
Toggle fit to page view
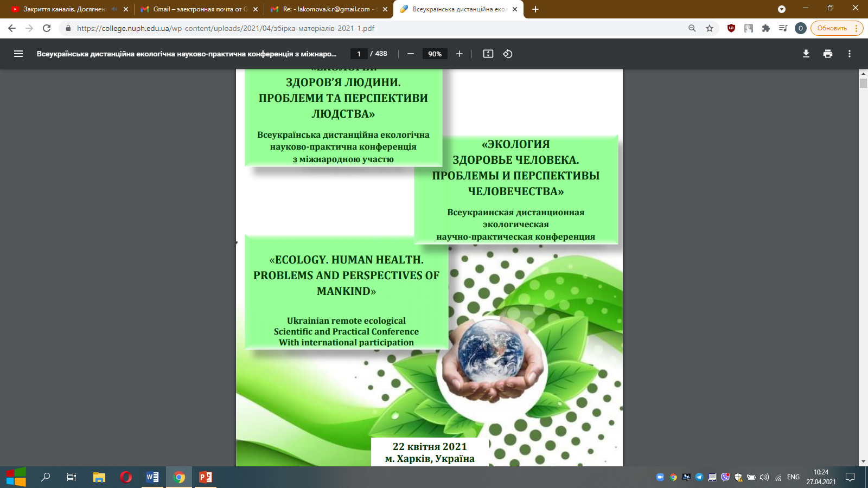488,54
